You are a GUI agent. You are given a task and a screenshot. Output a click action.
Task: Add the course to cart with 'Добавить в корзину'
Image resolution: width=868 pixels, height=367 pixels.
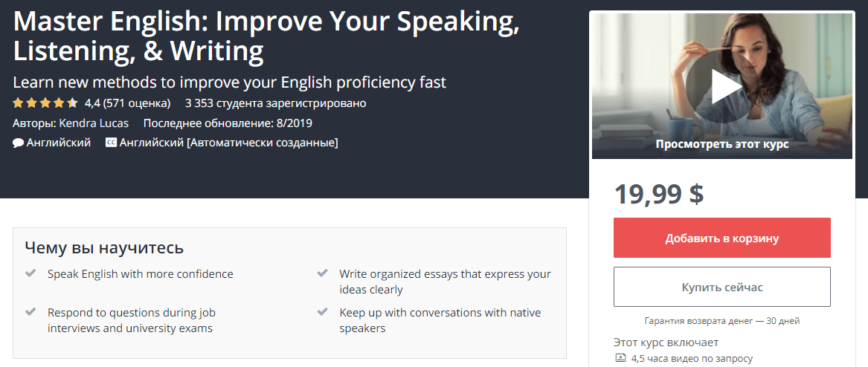722,238
